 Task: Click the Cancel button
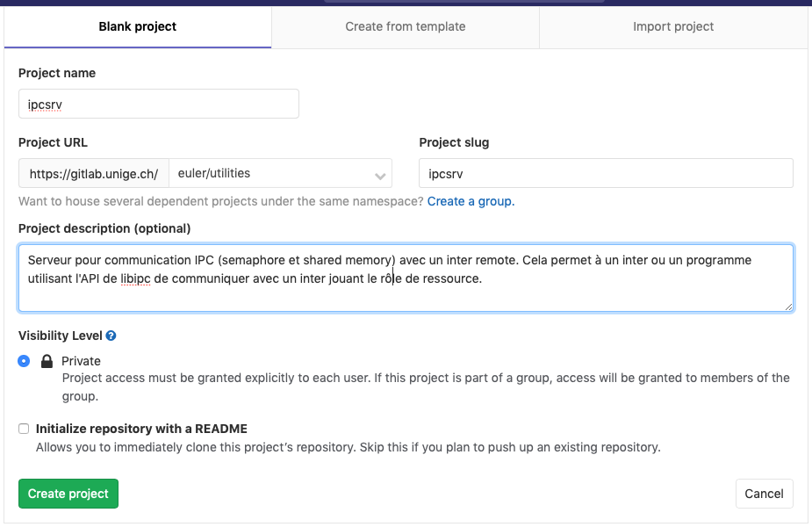tap(764, 494)
